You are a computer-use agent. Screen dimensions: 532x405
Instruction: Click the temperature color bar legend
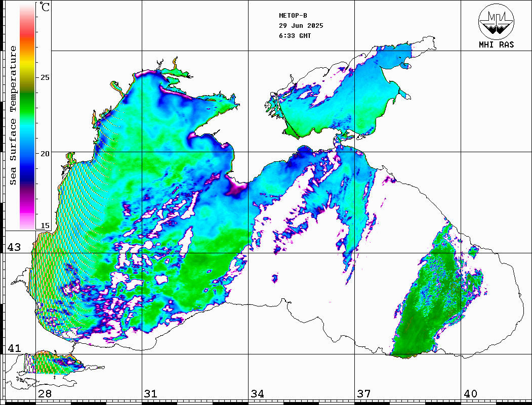(x=27, y=116)
